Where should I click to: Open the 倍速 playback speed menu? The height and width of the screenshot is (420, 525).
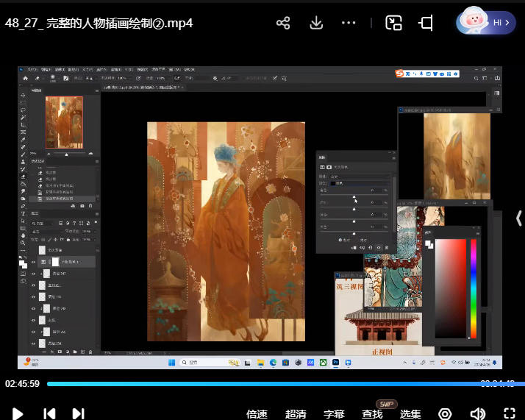(x=257, y=414)
